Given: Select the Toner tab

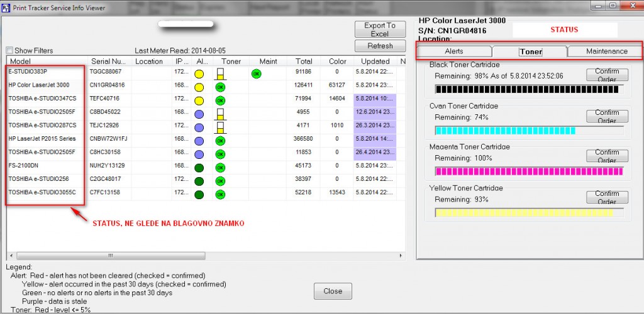Looking at the screenshot, I should pos(531,52).
